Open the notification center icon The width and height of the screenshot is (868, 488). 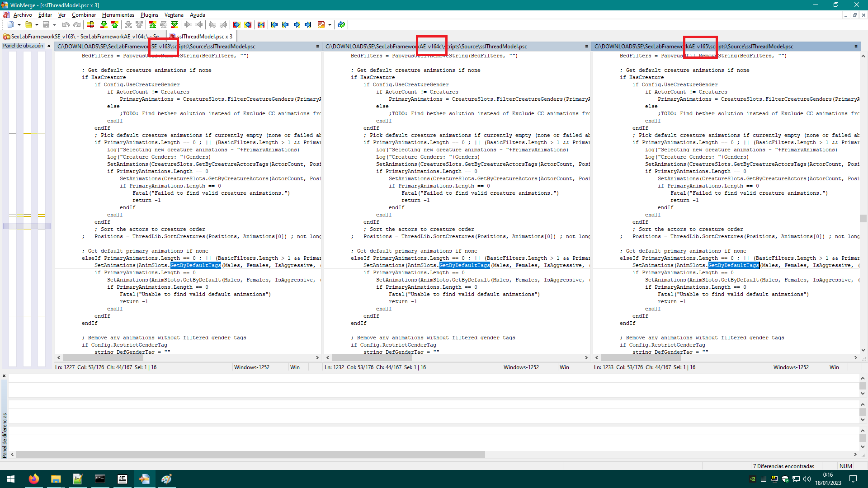tap(853, 479)
